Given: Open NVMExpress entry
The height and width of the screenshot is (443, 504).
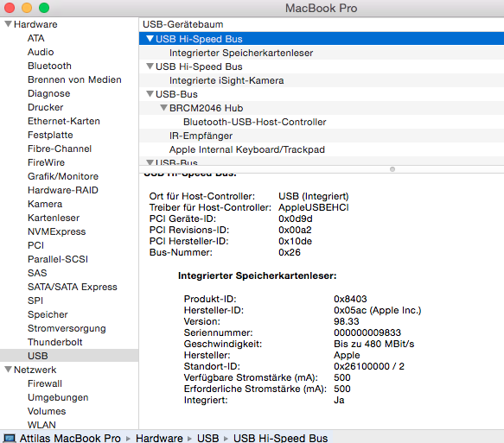Looking at the screenshot, I should [56, 231].
